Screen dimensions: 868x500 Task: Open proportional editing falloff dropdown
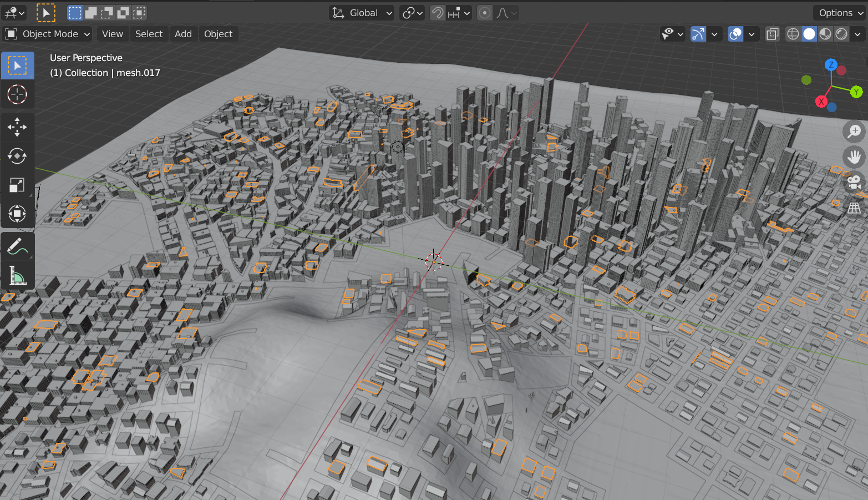pos(506,13)
